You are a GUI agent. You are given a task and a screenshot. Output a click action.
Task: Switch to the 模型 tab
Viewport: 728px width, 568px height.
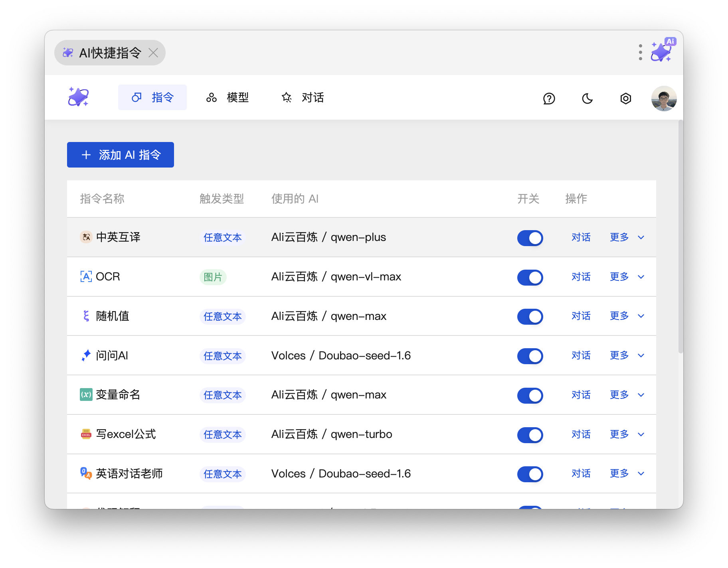pyautogui.click(x=227, y=97)
